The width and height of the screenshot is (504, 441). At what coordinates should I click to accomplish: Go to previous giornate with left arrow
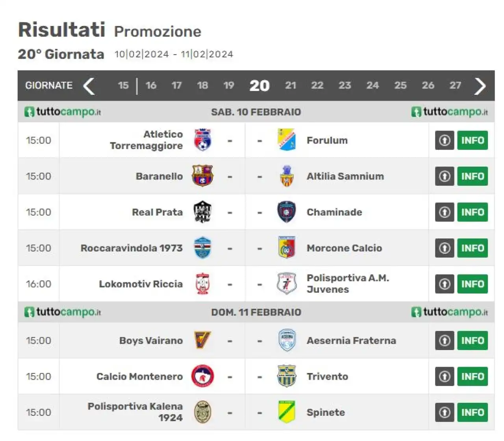(89, 86)
